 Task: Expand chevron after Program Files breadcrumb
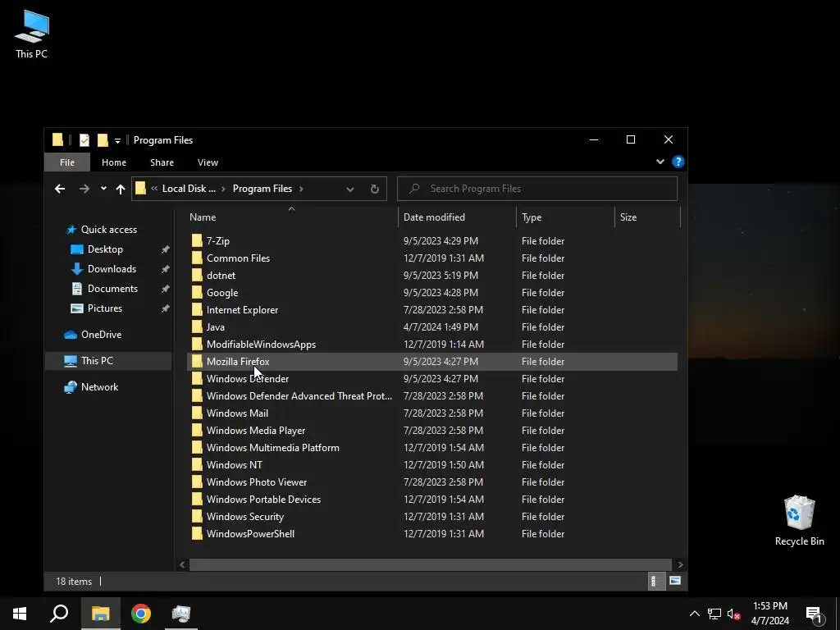coord(301,189)
